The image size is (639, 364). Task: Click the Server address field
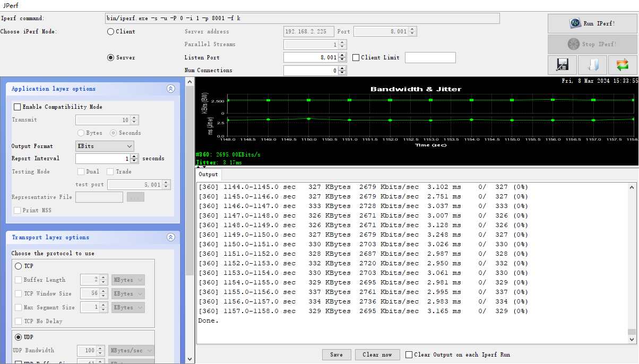309,31
